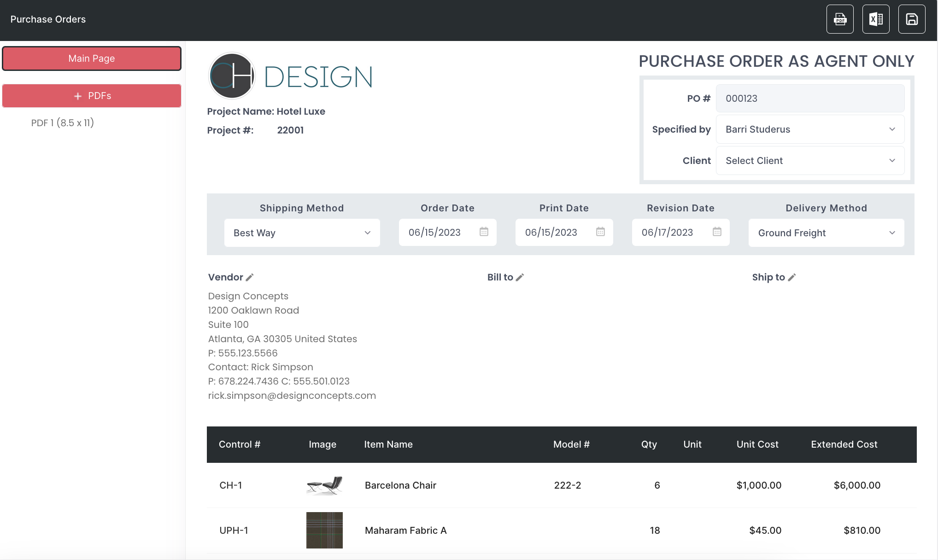This screenshot has height=560, width=938.
Task: Click the $810.00 extended cost
Action: click(862, 531)
